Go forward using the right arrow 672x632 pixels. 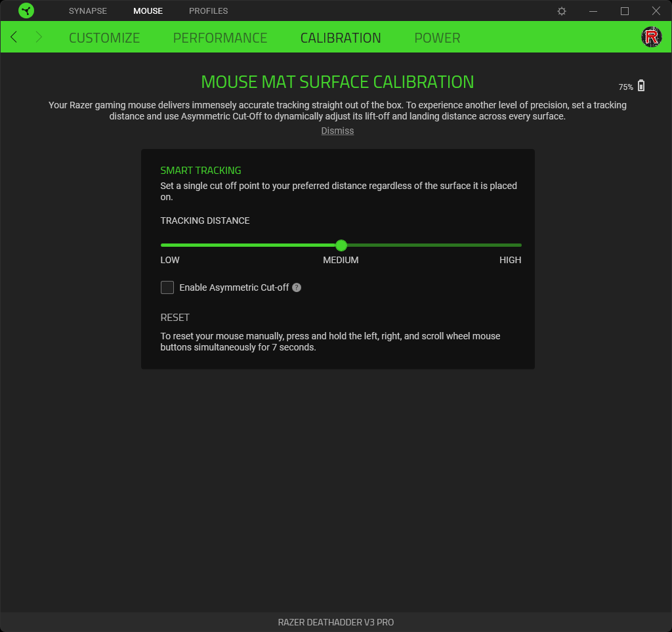coord(39,37)
